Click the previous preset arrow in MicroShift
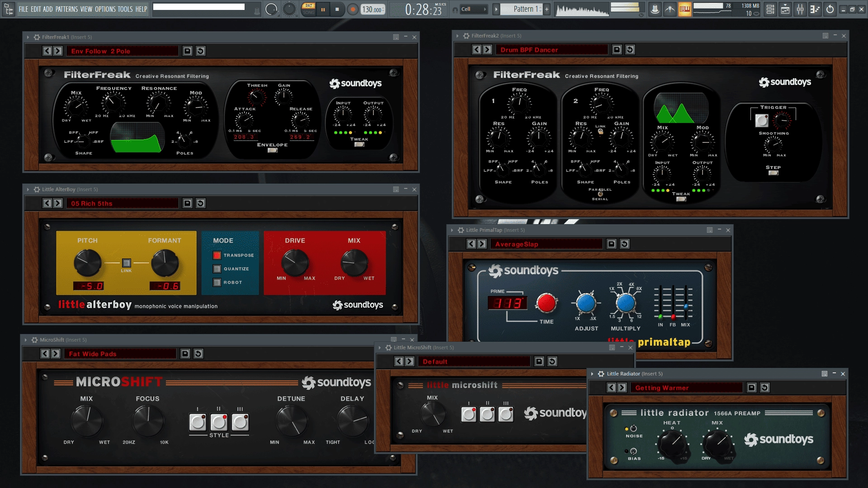Screen dimensions: 868x488 coord(45,354)
